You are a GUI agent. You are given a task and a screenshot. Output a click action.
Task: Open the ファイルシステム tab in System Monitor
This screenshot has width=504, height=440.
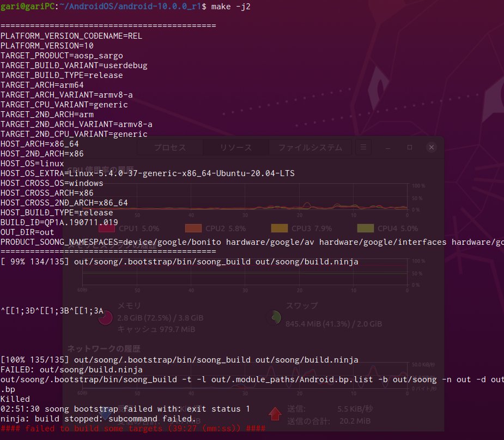click(310, 147)
